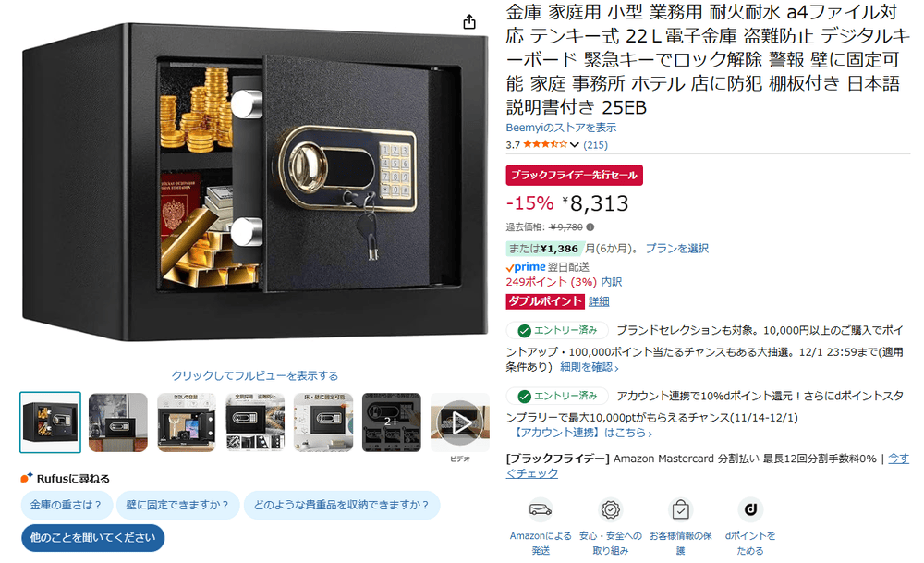Click the prime logo by 翌日配送
The image size is (924, 563).
coord(526,267)
